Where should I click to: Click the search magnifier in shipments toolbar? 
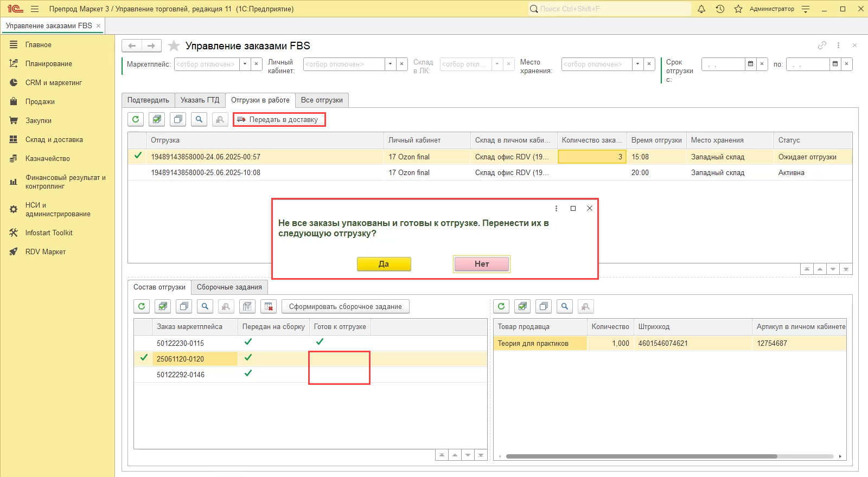(199, 119)
